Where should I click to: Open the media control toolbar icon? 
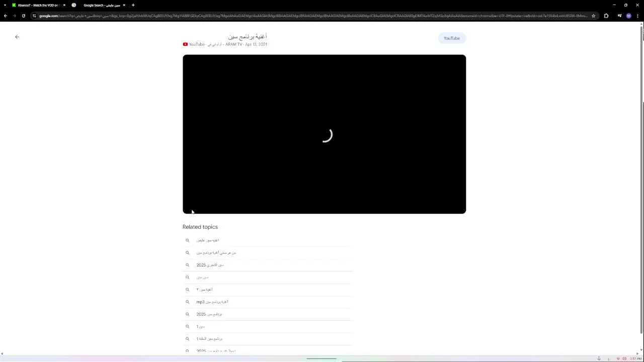[x=619, y=16]
